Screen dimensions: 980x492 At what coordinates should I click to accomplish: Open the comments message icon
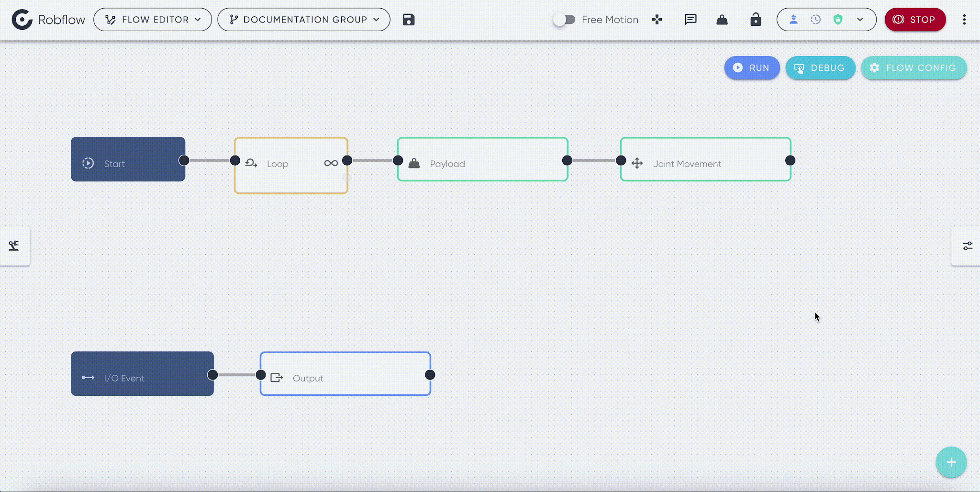pos(690,20)
